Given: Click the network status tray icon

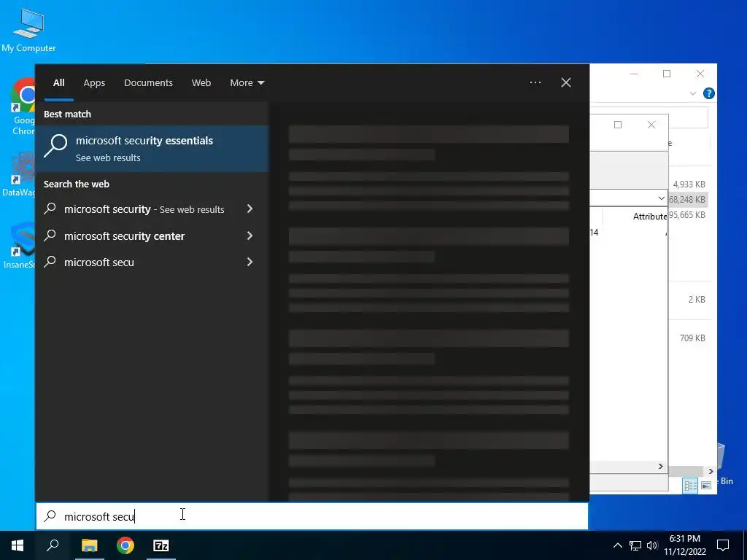Looking at the screenshot, I should tap(635, 545).
